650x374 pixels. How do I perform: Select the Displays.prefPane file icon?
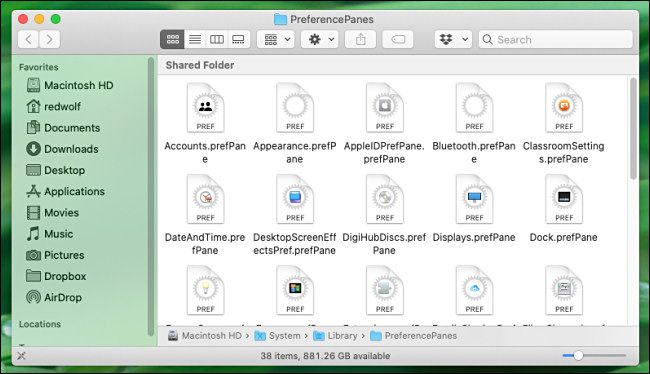[474, 199]
